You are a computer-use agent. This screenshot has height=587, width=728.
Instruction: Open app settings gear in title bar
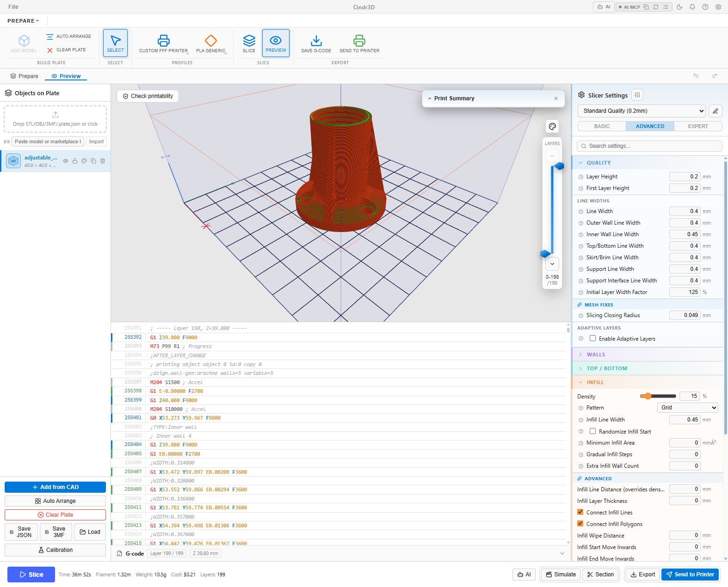(718, 7)
